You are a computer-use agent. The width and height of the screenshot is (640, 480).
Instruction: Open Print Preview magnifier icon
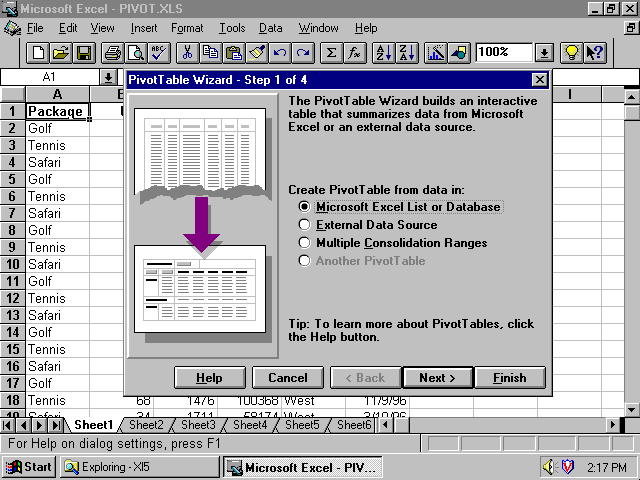[136, 53]
